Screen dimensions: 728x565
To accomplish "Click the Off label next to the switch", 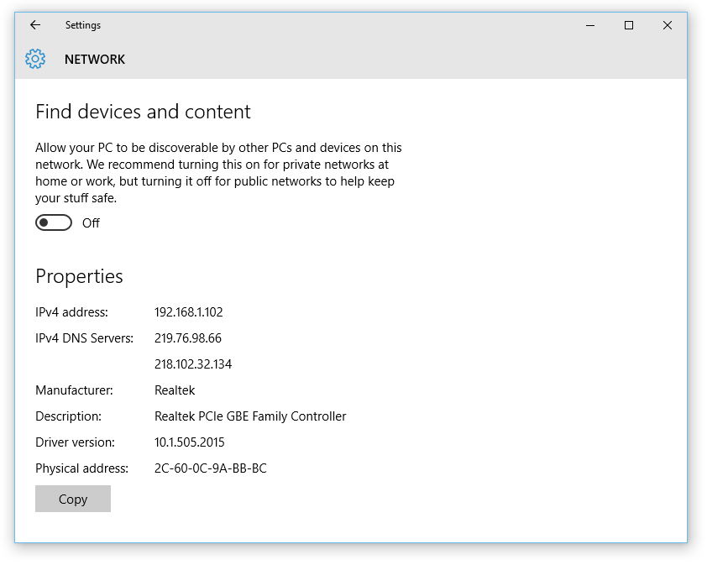I will [91, 222].
